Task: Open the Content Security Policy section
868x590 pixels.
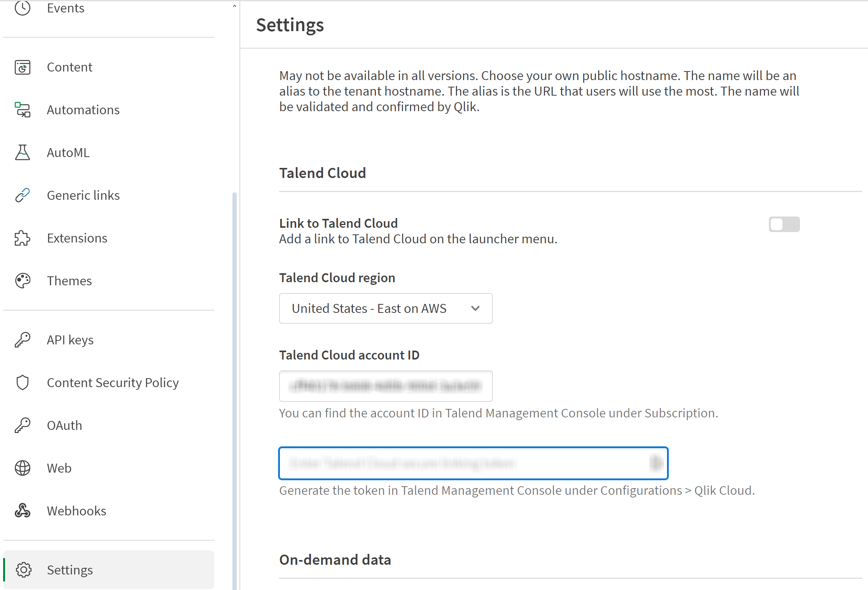Action: pyautogui.click(x=112, y=382)
